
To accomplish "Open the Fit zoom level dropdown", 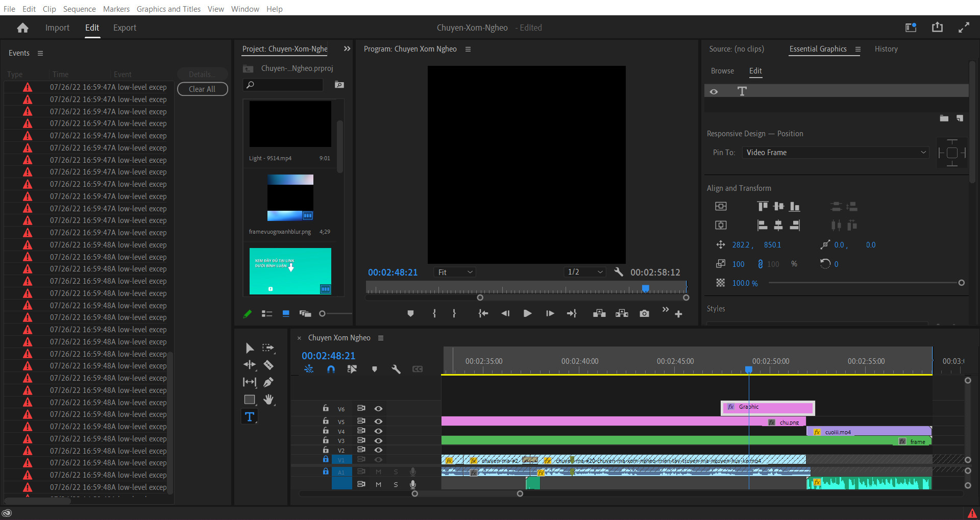I will (x=454, y=272).
